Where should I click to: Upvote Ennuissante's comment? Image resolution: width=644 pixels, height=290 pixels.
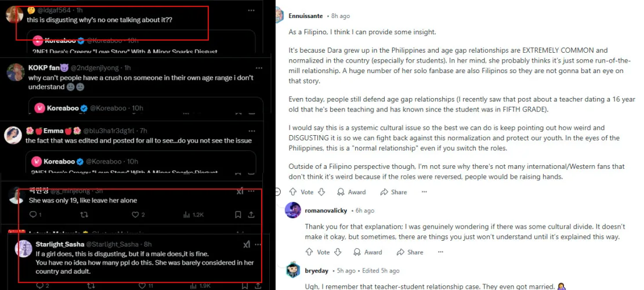coord(293,192)
